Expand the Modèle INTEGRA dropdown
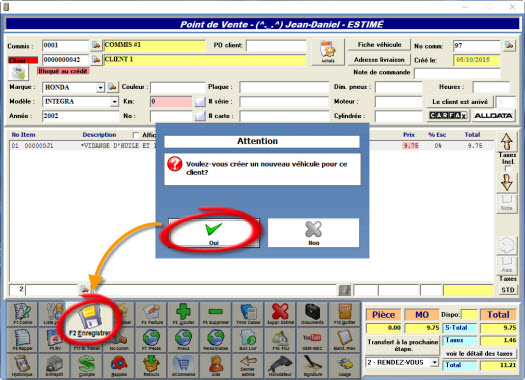This screenshot has height=380, width=525. (x=115, y=101)
